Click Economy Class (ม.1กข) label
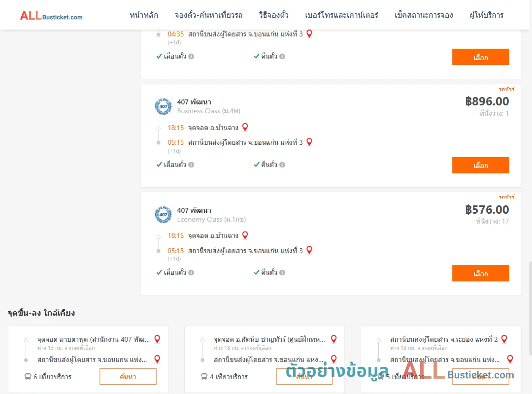The image size is (532, 394). [x=211, y=220]
